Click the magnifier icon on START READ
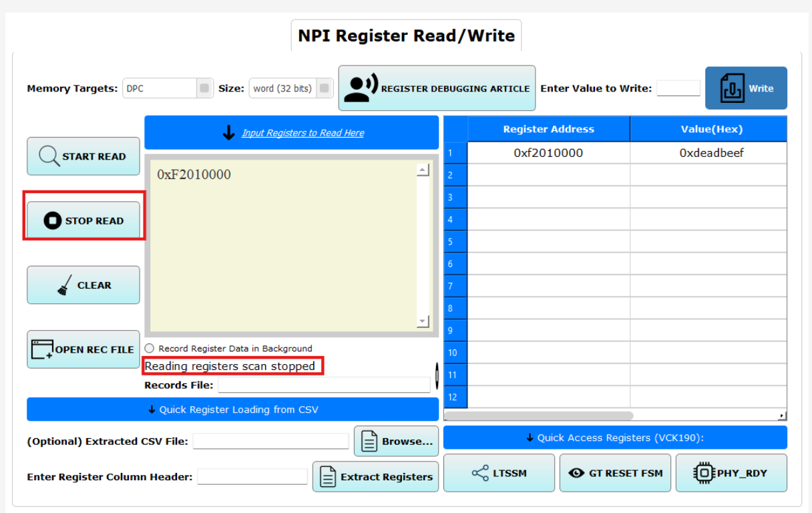812x513 pixels. 49,156
